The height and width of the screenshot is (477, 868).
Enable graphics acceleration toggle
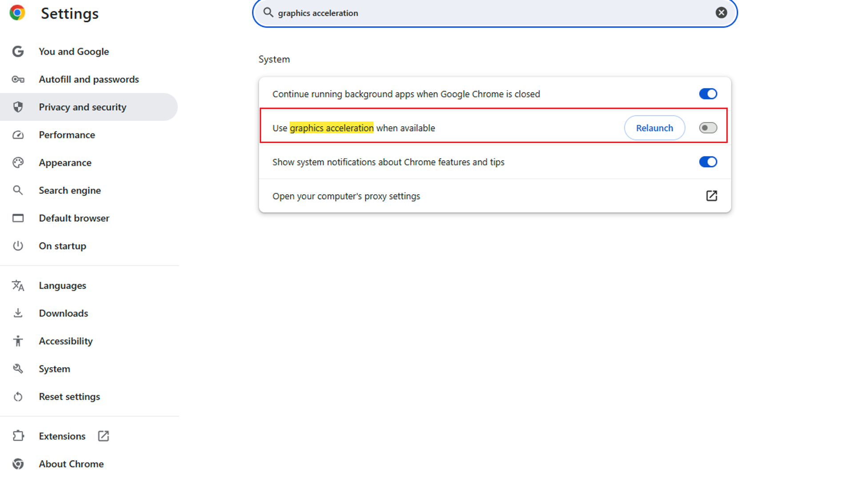pyautogui.click(x=708, y=128)
